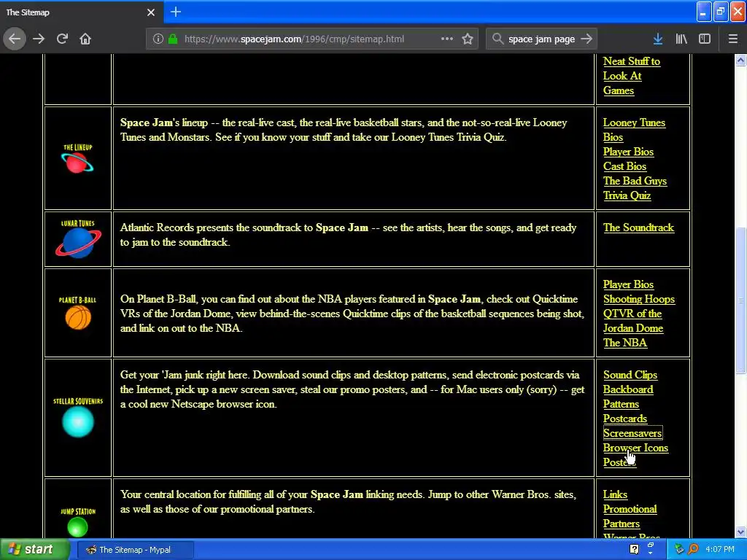Viewport: 747px width, 560px height.
Task: Open the Browser Icons link
Action: click(x=635, y=448)
